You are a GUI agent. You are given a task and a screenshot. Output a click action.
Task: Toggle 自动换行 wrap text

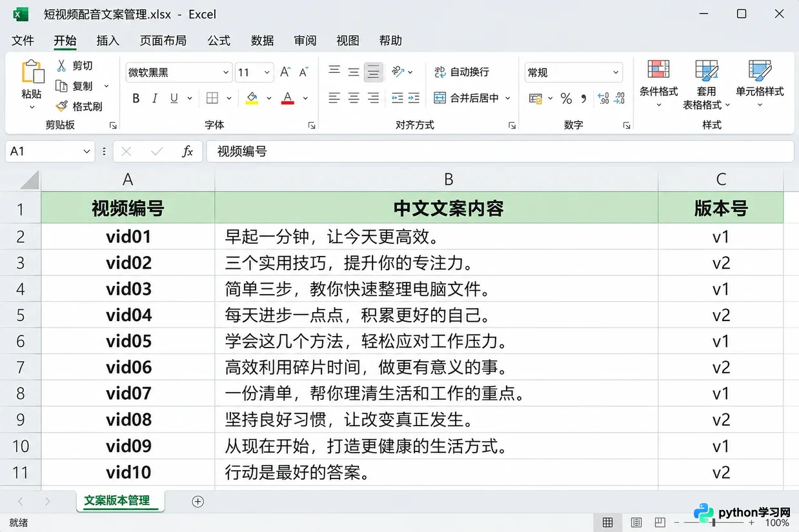click(461, 72)
